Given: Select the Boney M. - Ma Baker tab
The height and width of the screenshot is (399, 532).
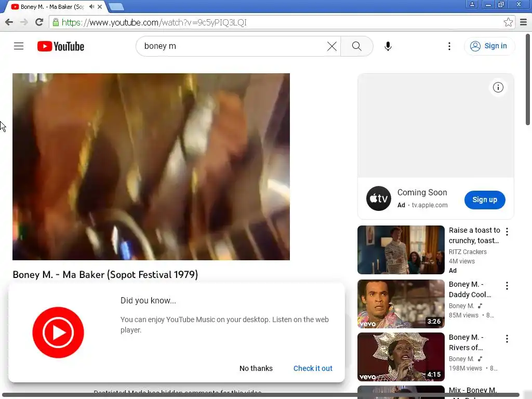Looking at the screenshot, I should (52, 7).
